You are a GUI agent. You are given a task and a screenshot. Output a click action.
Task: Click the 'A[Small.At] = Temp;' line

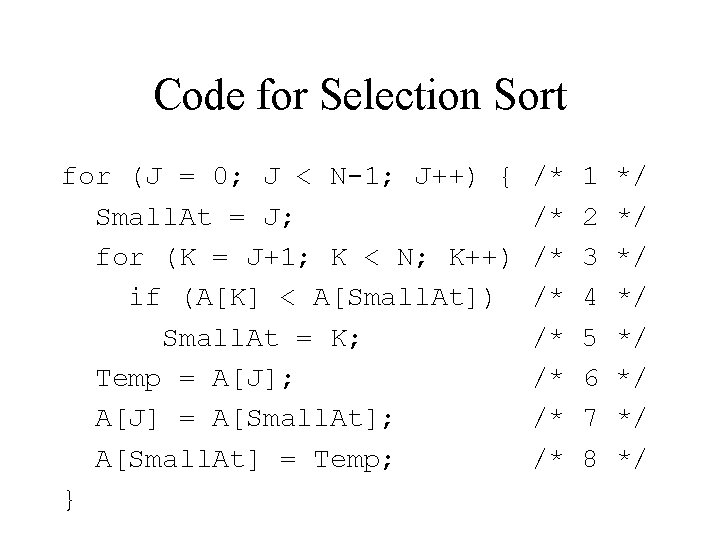(244, 458)
